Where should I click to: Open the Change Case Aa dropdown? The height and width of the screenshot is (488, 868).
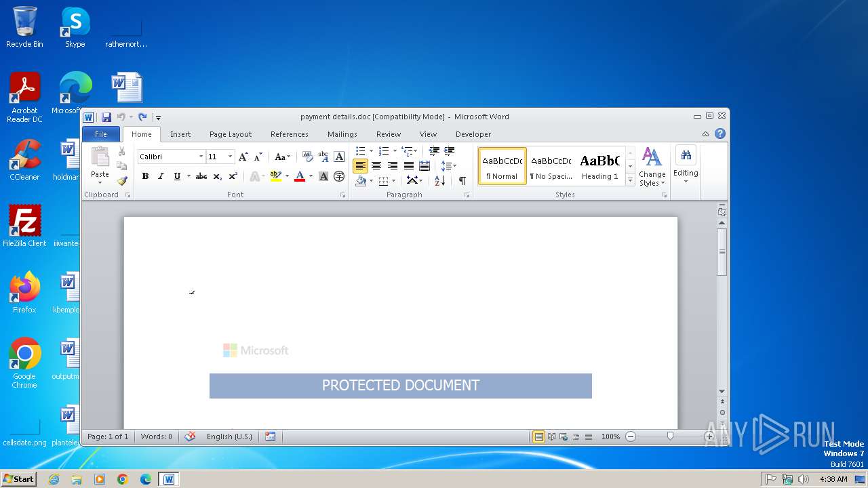[282, 157]
